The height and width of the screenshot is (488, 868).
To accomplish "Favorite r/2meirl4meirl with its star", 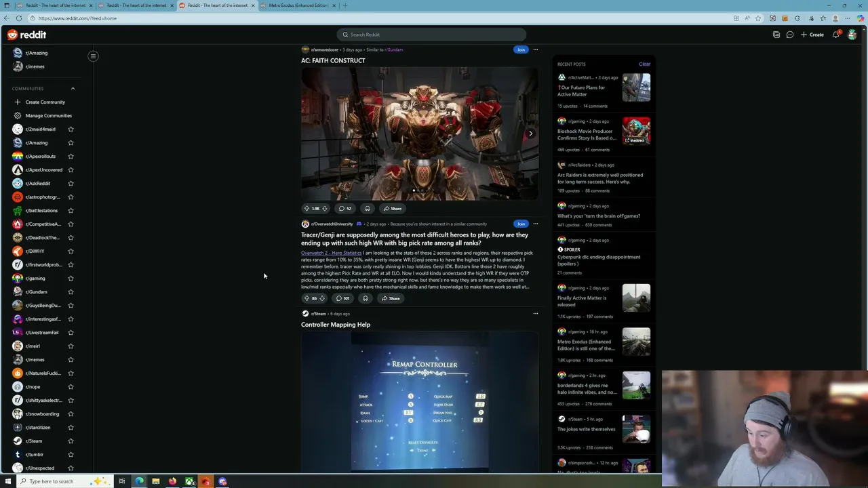I will click(x=71, y=129).
